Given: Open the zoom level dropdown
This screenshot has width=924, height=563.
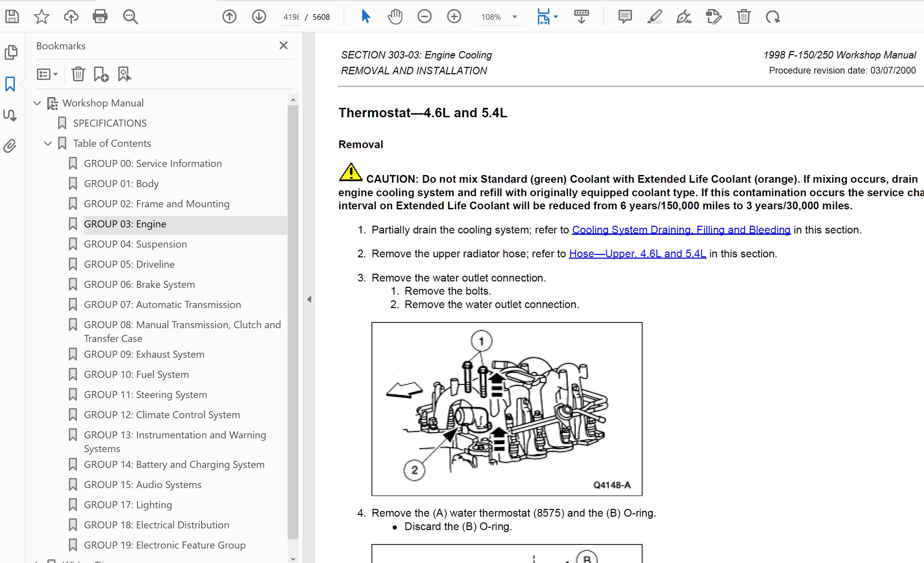Looking at the screenshot, I should 515,17.
